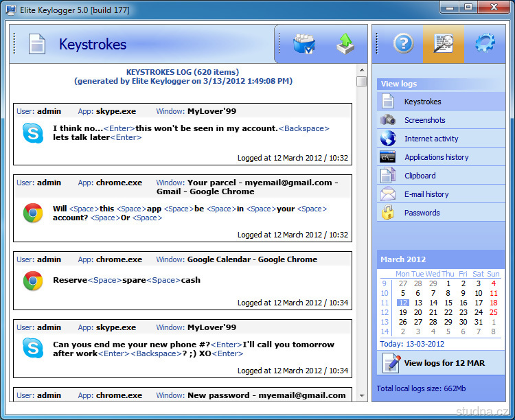View the Passwords log
The width and height of the screenshot is (515, 420).
pos(422,213)
